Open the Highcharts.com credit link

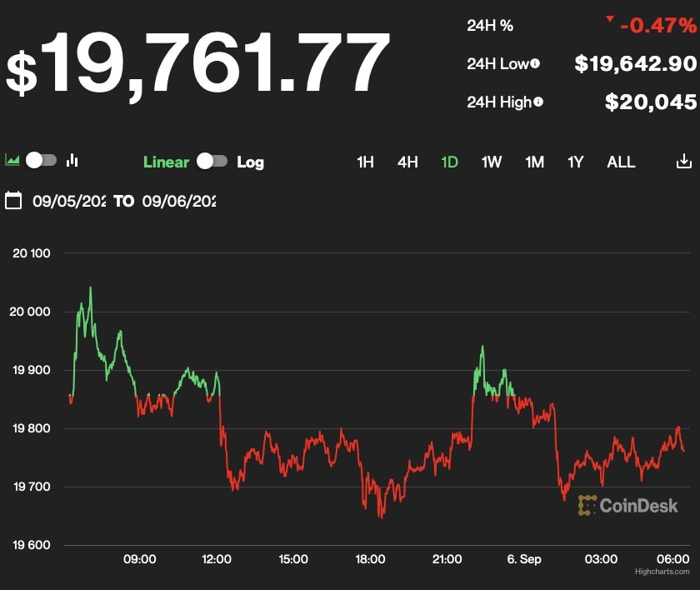[x=662, y=572]
